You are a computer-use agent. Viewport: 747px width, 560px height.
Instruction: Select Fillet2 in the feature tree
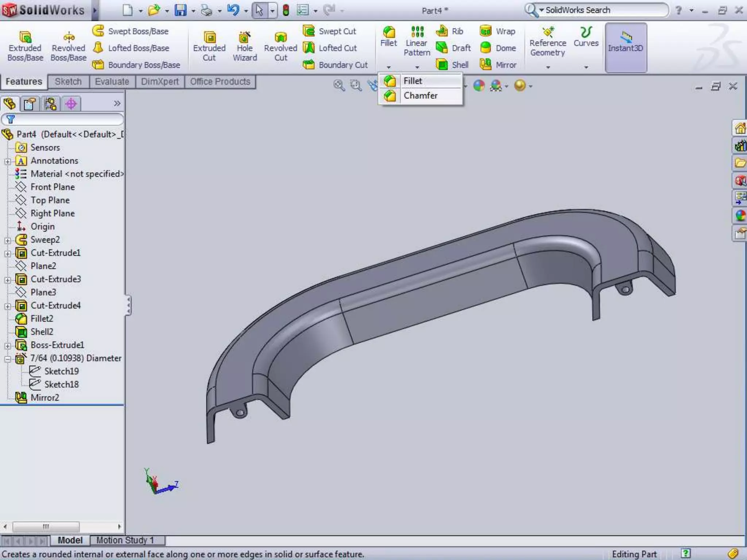tap(42, 319)
